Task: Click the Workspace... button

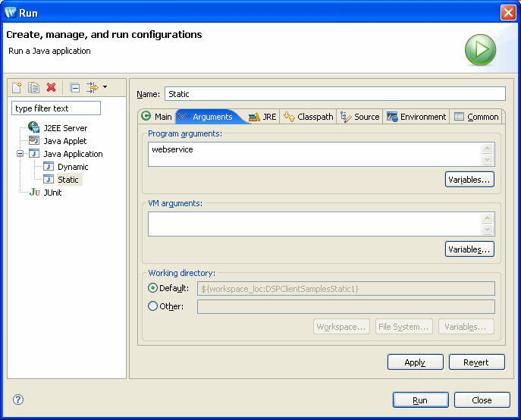Action: tap(341, 327)
